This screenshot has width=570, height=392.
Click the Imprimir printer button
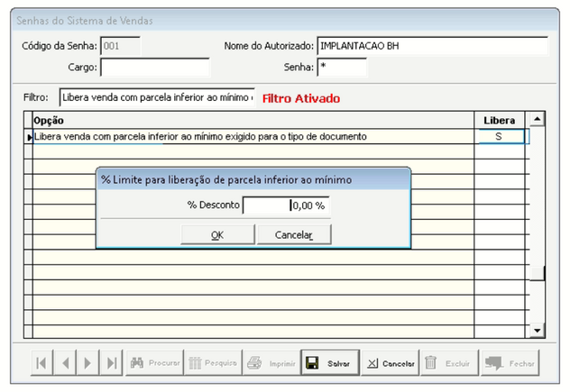click(x=271, y=363)
